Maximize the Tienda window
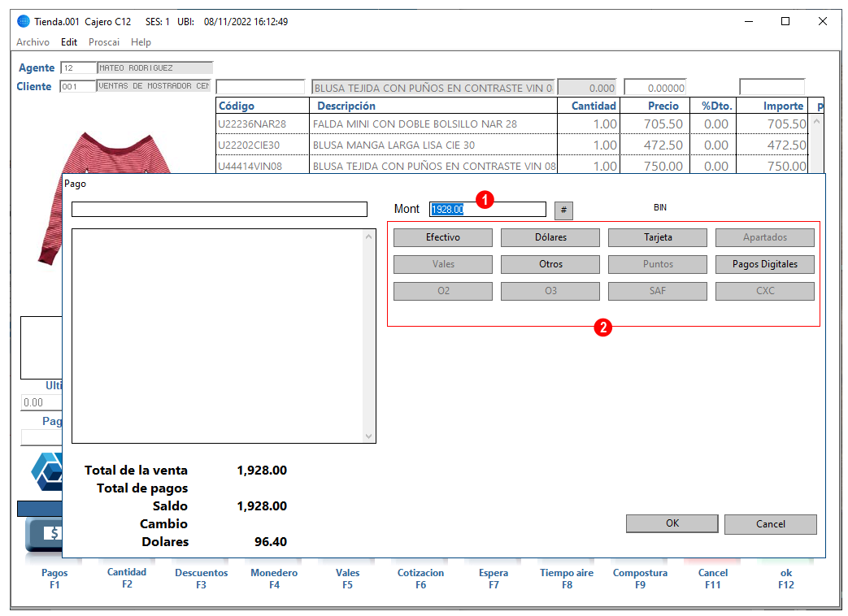This screenshot has height=616, width=848. [785, 21]
